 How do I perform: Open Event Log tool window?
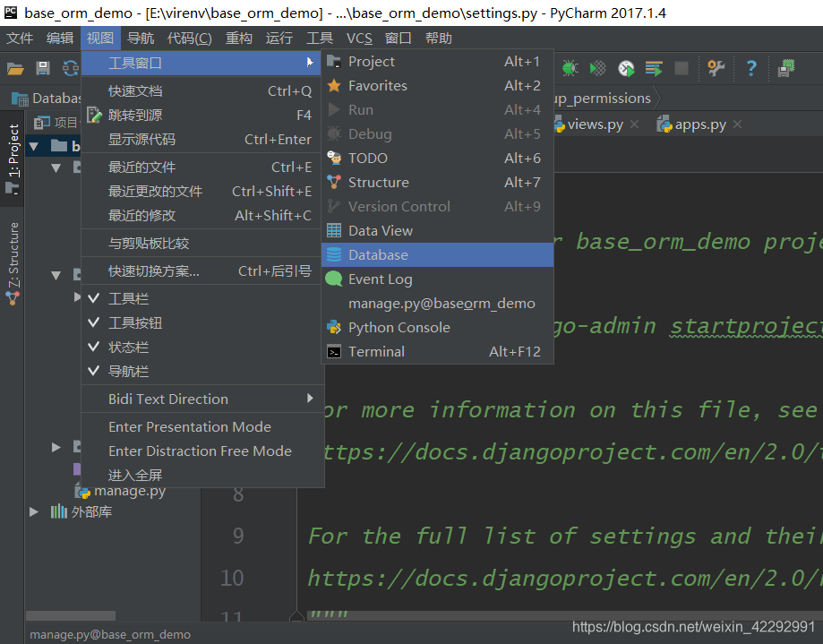(437, 279)
